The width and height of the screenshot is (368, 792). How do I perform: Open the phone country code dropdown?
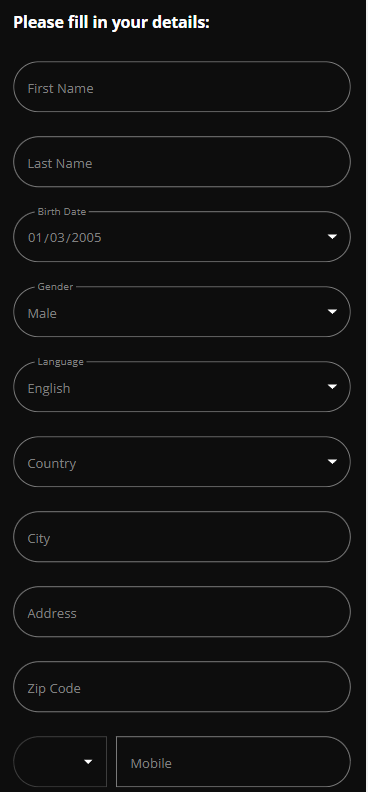click(60, 761)
